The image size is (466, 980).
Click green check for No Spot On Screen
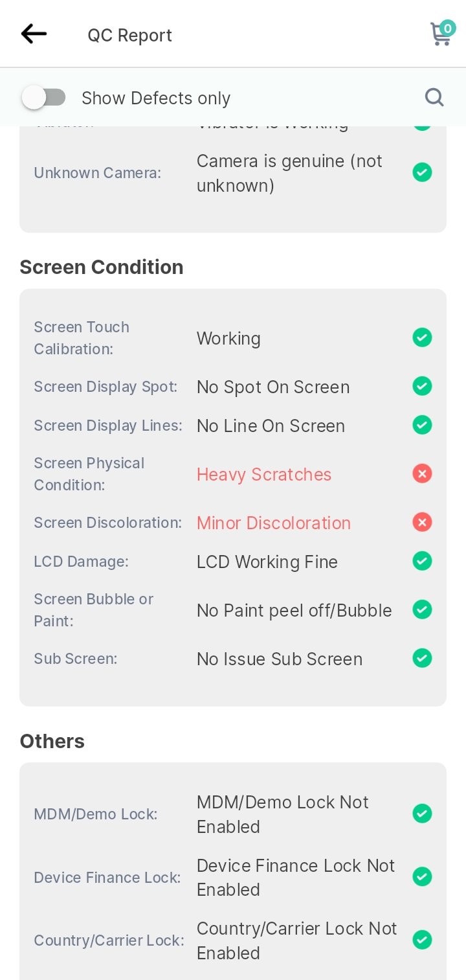(x=422, y=386)
